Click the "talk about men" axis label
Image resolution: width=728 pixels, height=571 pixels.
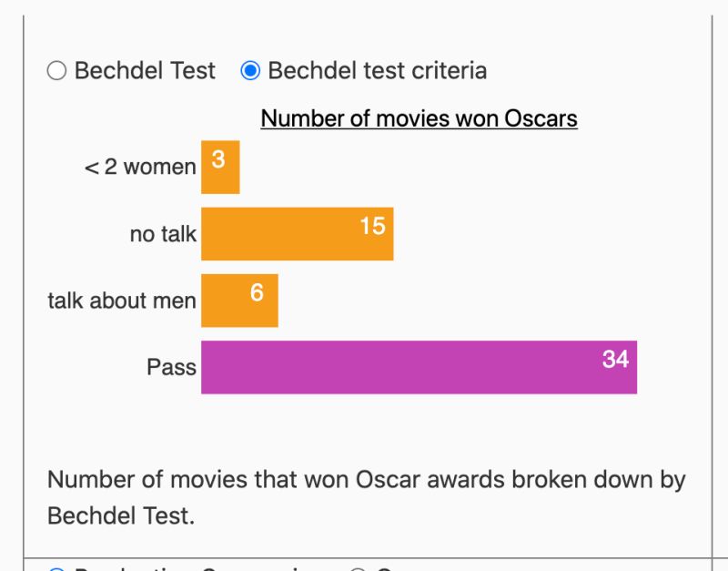tap(122, 301)
